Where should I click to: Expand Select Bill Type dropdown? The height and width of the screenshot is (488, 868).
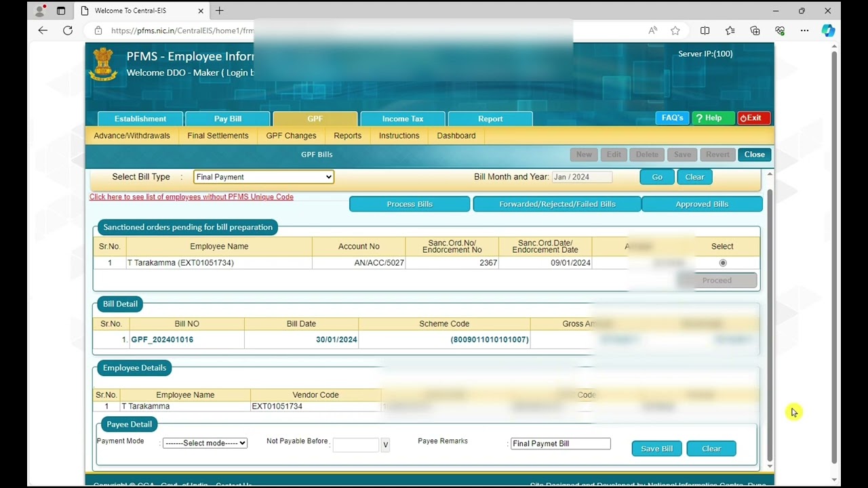tap(264, 177)
